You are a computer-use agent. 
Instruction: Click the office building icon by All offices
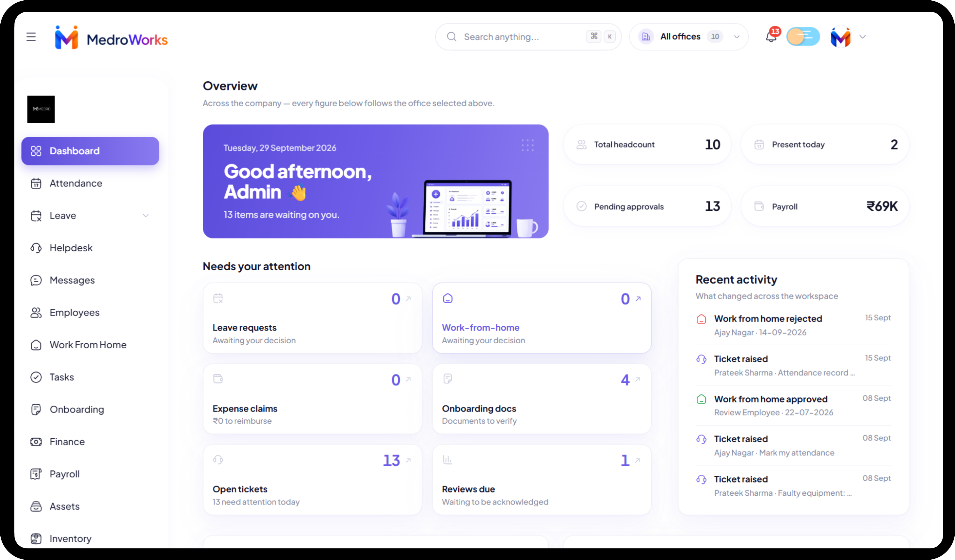tap(646, 37)
